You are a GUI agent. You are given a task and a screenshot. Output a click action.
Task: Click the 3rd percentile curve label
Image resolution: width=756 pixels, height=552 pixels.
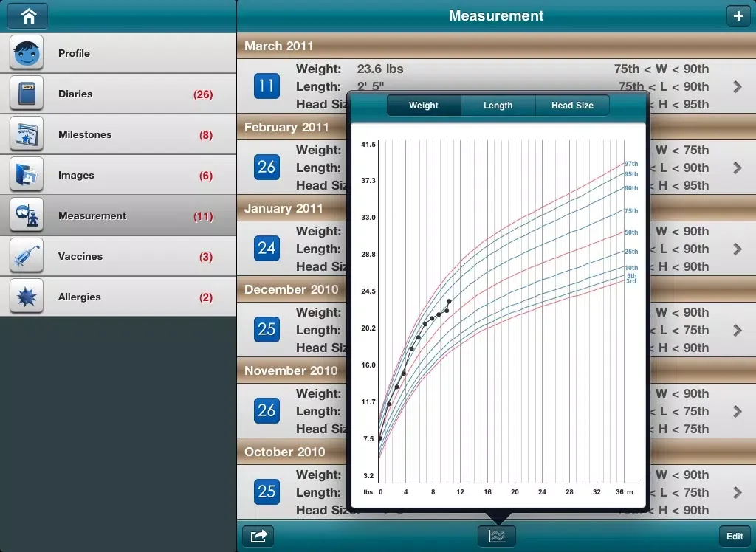point(631,281)
